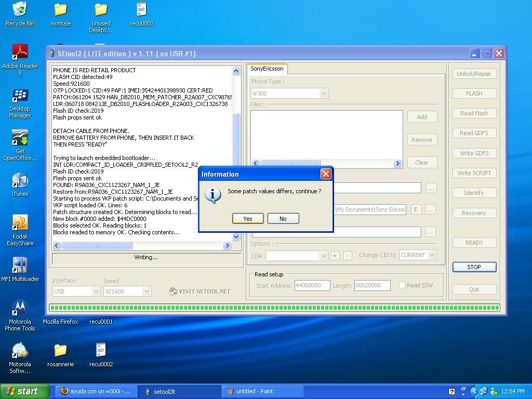
Task: Click the Remove files button
Action: [422, 140]
